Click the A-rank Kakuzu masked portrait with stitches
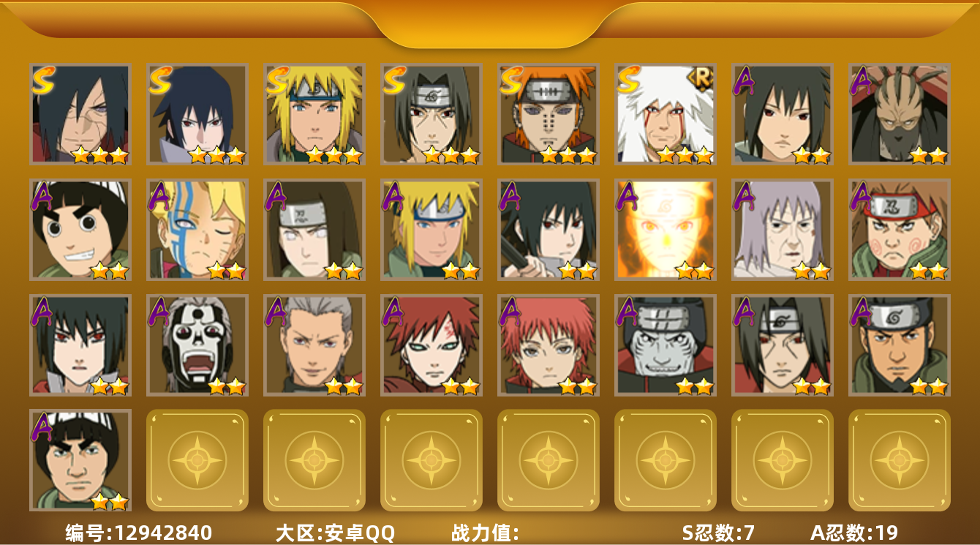The image size is (980, 545). tap(900, 114)
